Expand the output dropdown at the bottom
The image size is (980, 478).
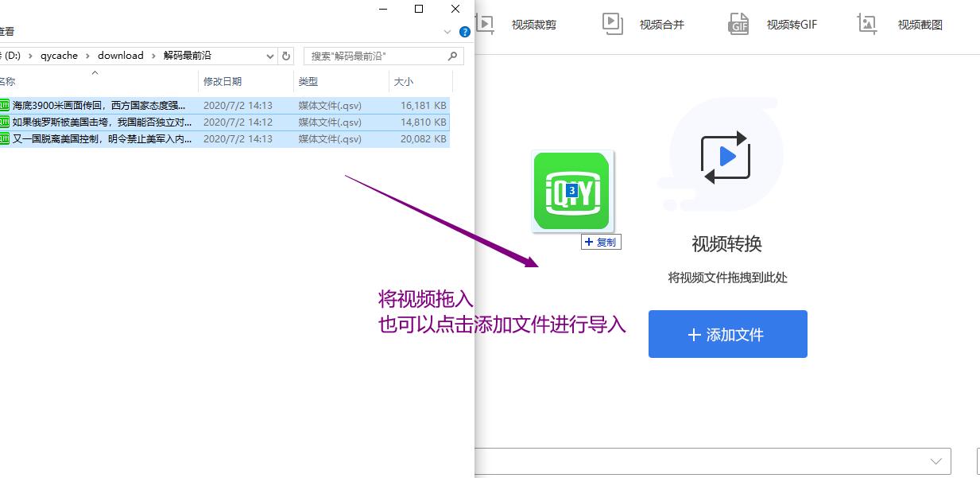(x=935, y=461)
